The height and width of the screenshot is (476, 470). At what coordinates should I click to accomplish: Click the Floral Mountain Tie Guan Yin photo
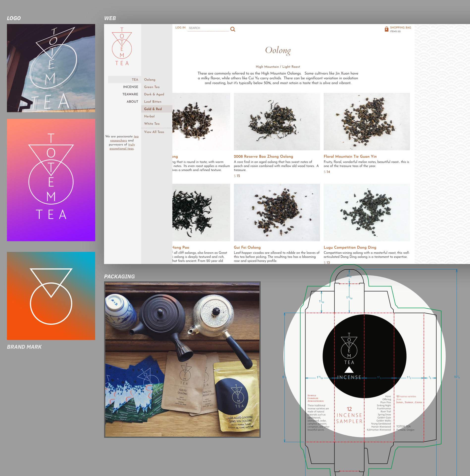[367, 122]
